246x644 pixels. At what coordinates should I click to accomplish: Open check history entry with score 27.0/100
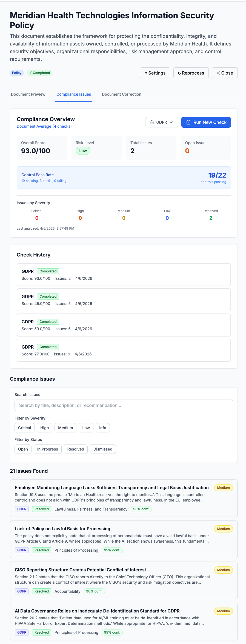[x=124, y=350]
